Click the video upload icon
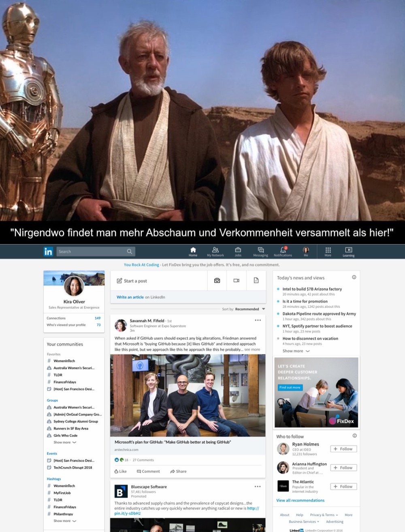Viewport: 405px width, 532px height. (237, 281)
